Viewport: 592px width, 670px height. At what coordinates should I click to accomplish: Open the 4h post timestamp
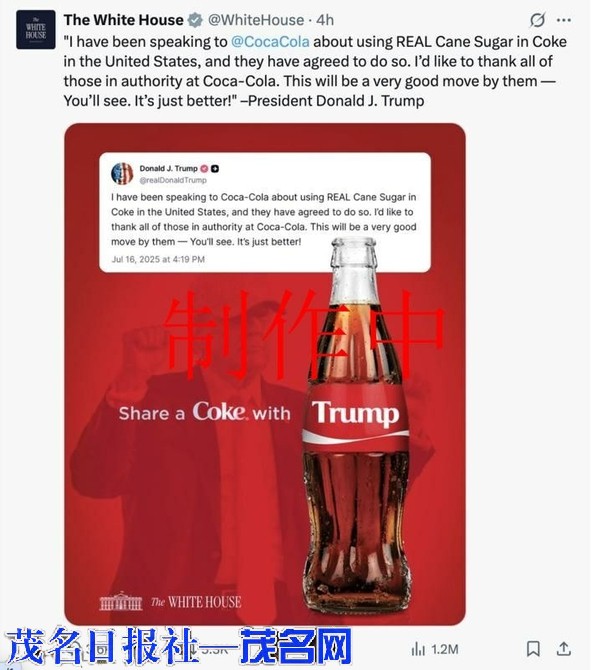[325, 20]
